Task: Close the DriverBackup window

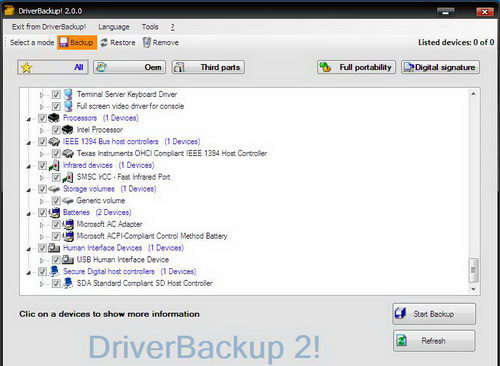Action: coord(485,12)
